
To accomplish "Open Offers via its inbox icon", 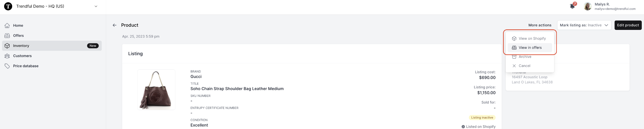I will click(7, 36).
